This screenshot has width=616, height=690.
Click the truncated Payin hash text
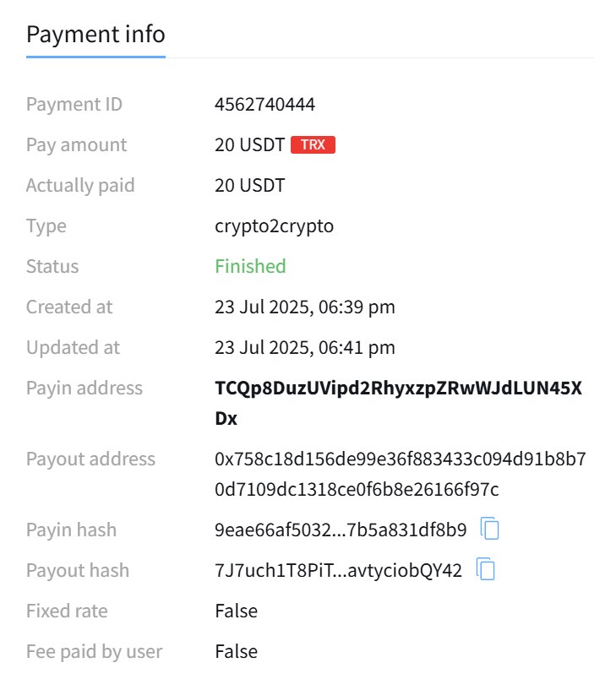[341, 530]
